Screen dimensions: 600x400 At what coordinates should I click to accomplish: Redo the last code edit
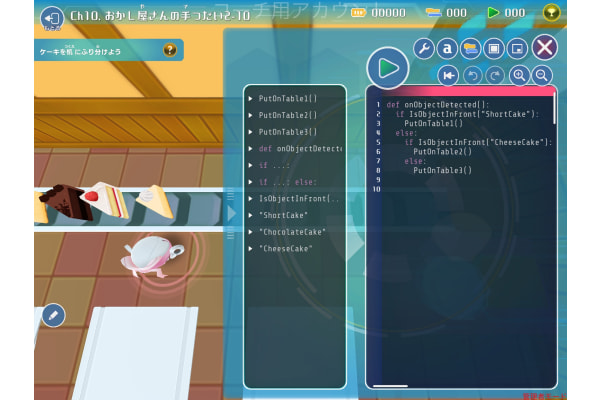click(x=496, y=75)
